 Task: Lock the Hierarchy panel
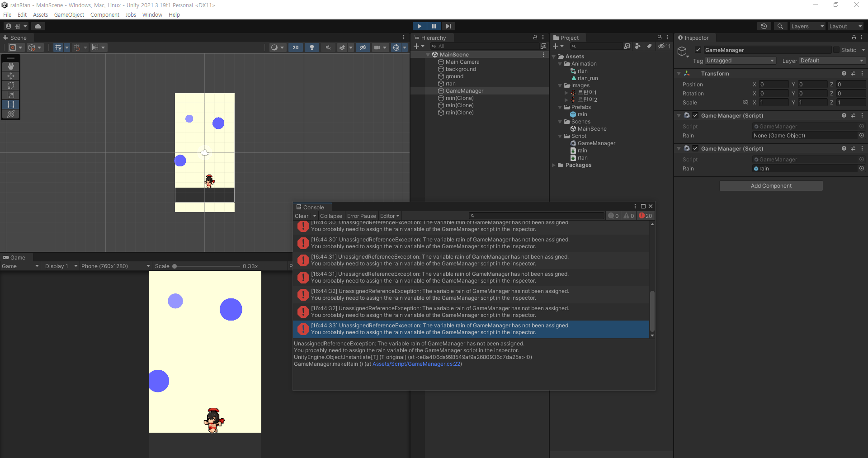click(x=535, y=38)
